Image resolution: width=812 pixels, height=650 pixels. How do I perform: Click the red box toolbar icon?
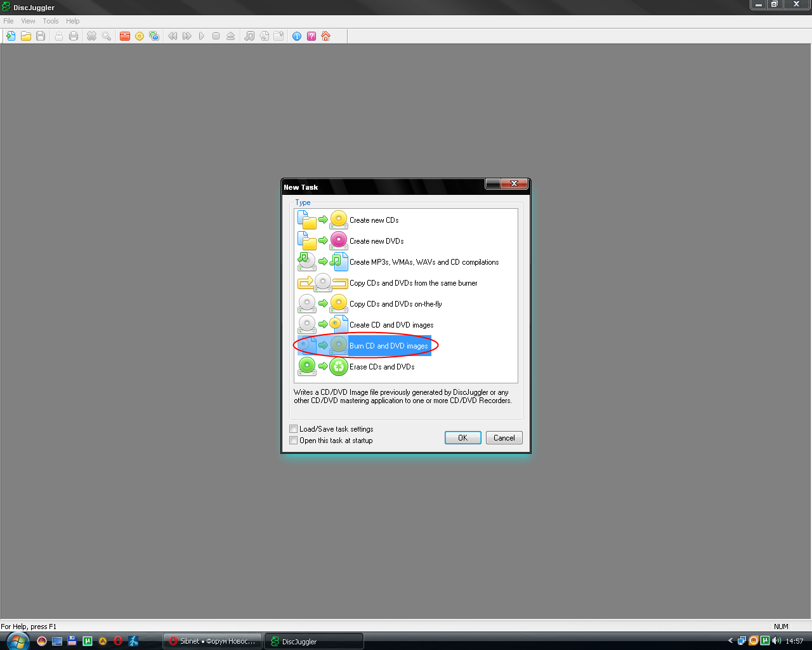click(125, 36)
